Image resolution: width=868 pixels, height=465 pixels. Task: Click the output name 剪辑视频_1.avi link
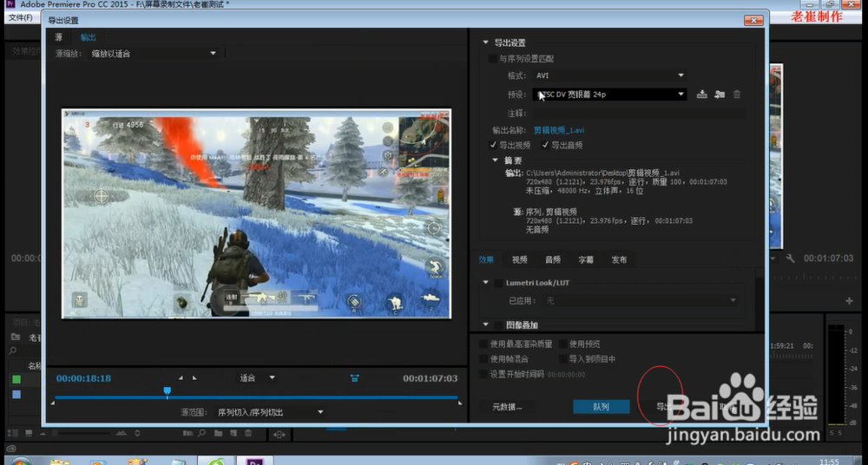[558, 130]
